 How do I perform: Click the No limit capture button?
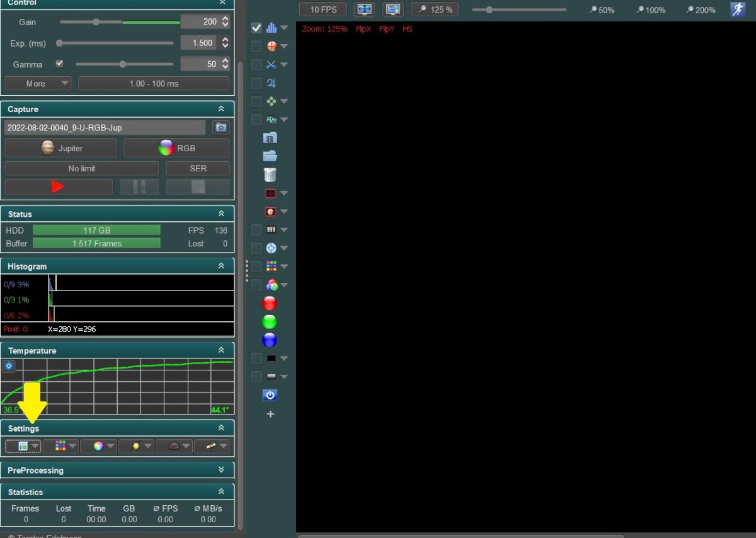[82, 169]
